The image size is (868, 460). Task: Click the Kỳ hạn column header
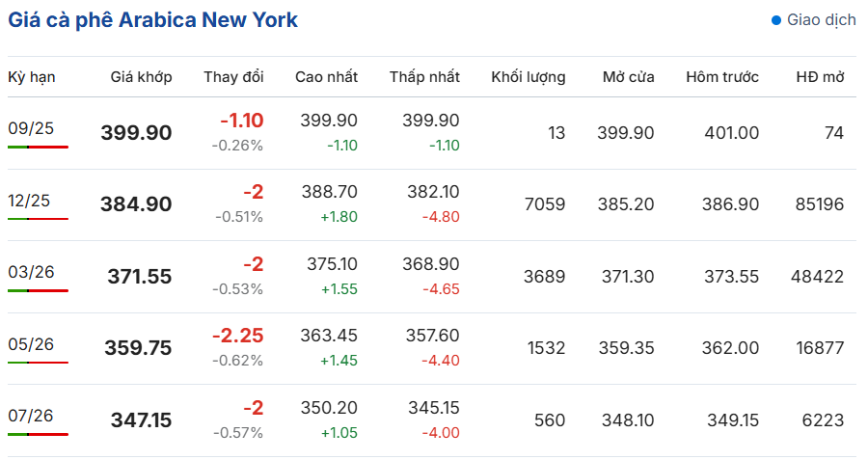[x=32, y=77]
